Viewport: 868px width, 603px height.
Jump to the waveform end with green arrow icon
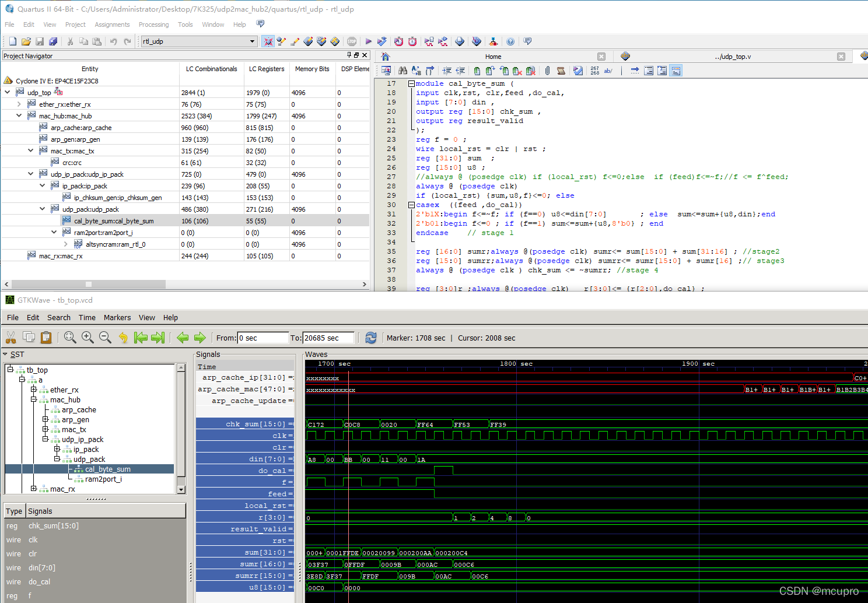point(157,338)
